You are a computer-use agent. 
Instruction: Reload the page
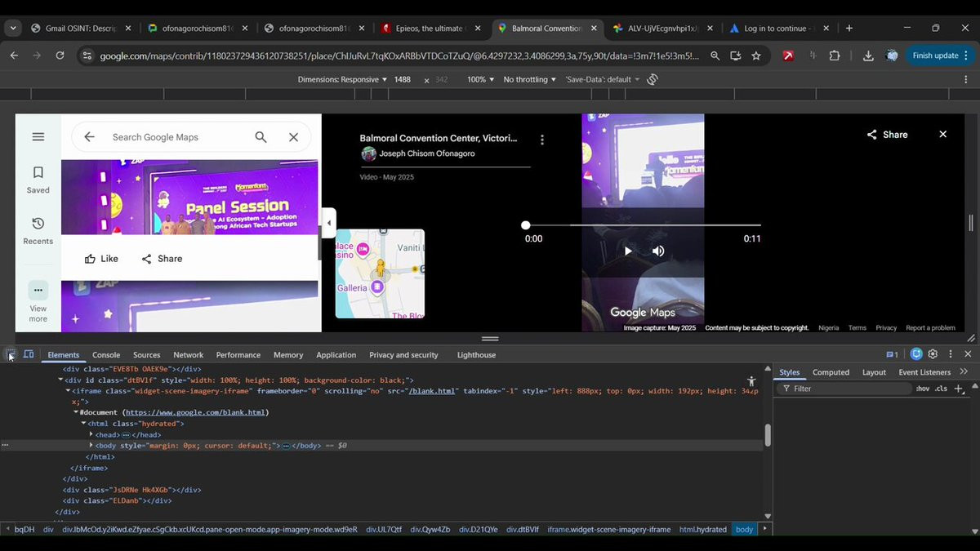[x=60, y=56]
